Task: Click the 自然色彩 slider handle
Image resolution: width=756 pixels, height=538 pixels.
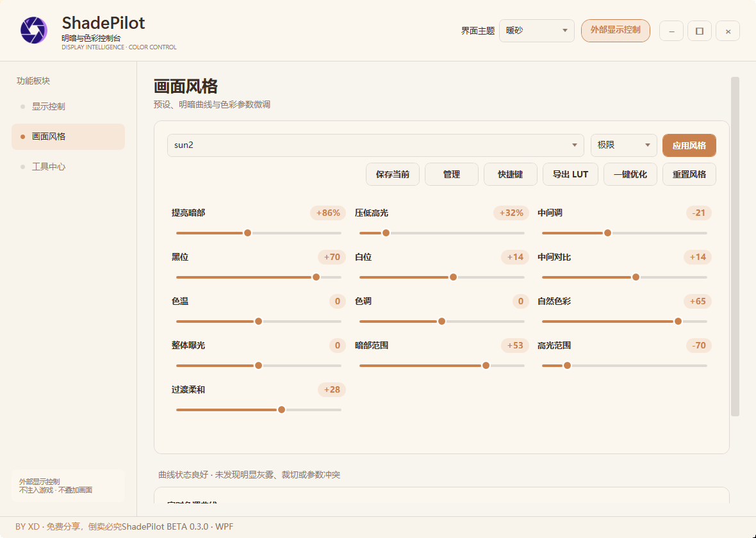Action: click(x=678, y=322)
